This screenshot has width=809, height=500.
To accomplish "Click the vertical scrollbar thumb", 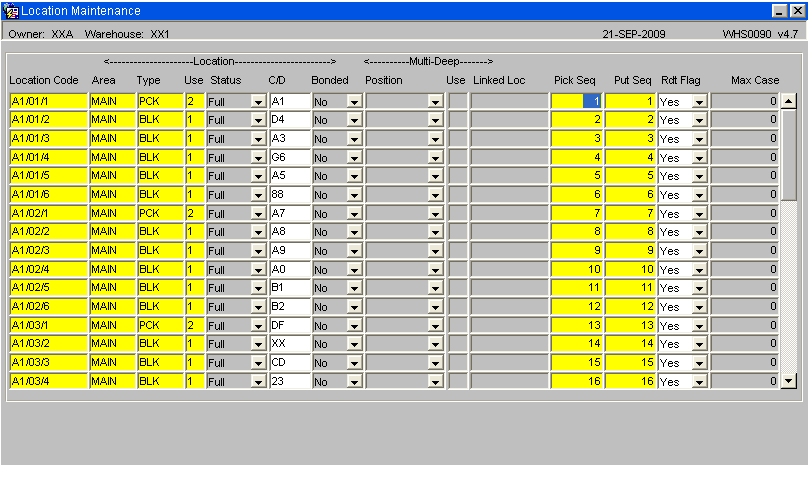I will pyautogui.click(x=788, y=154).
